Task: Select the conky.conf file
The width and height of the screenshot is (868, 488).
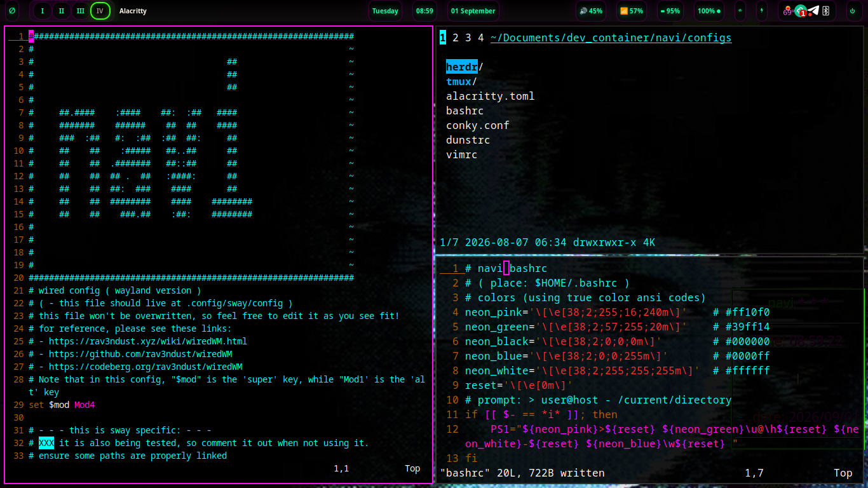Action: click(477, 125)
